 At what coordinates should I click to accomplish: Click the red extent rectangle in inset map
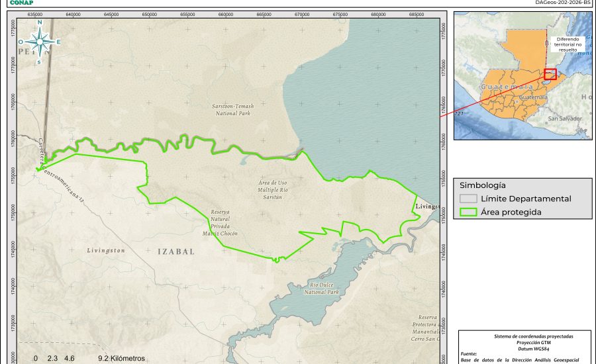(550, 75)
